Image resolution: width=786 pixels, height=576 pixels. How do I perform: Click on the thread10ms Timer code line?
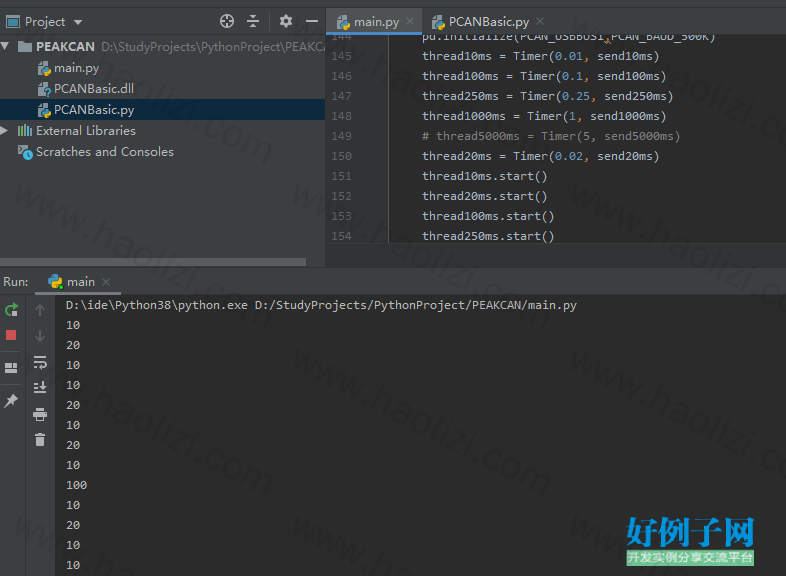pos(540,56)
